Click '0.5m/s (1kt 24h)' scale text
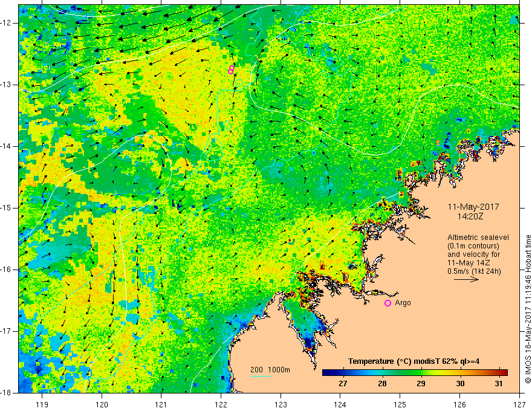532x411 pixels. 474,271
